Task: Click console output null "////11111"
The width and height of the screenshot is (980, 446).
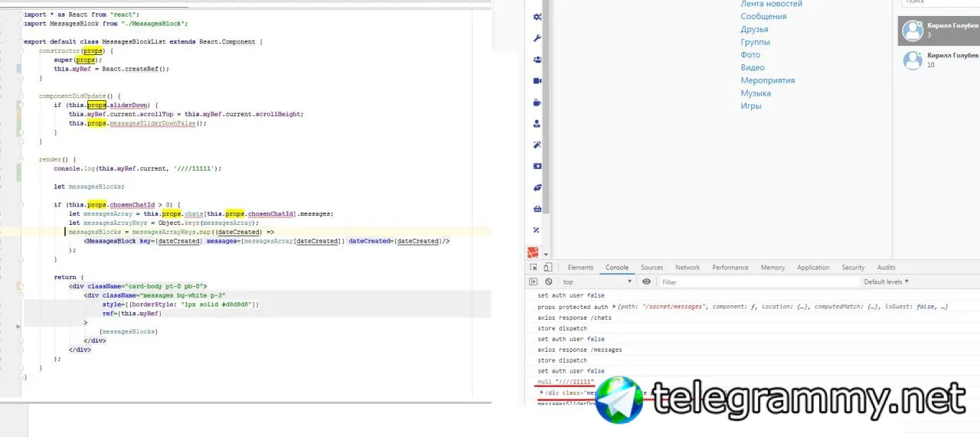Action: click(x=566, y=381)
